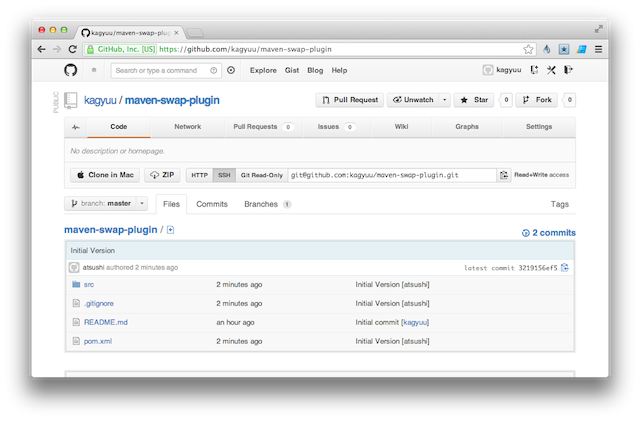
Task: Open the Chrome menu button
Action: 598,48
